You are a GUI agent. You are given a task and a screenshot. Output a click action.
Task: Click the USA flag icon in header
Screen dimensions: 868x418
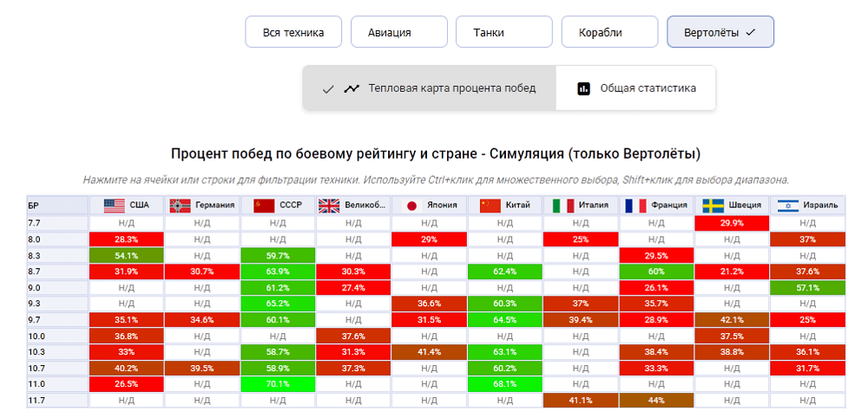pyautogui.click(x=115, y=206)
